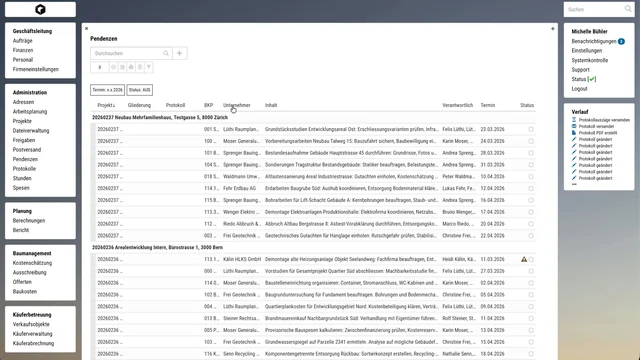Open Protokoll PDF erstellt history entry
The width and height of the screenshot is (640, 360).
pyautogui.click(x=598, y=133)
